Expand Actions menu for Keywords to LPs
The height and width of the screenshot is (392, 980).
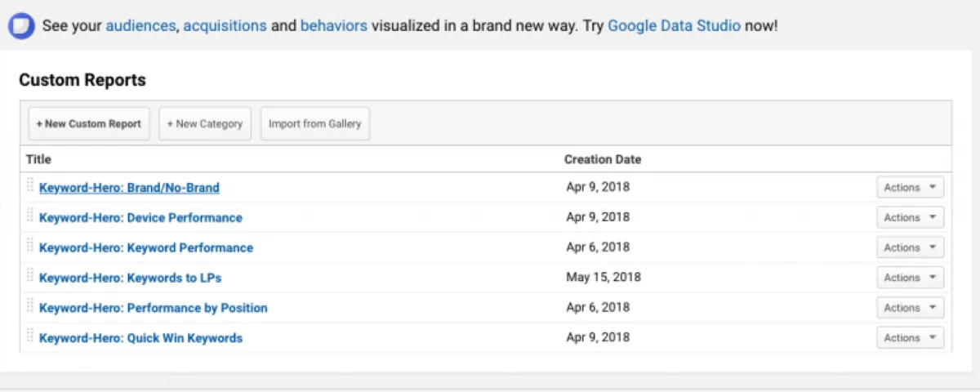910,278
